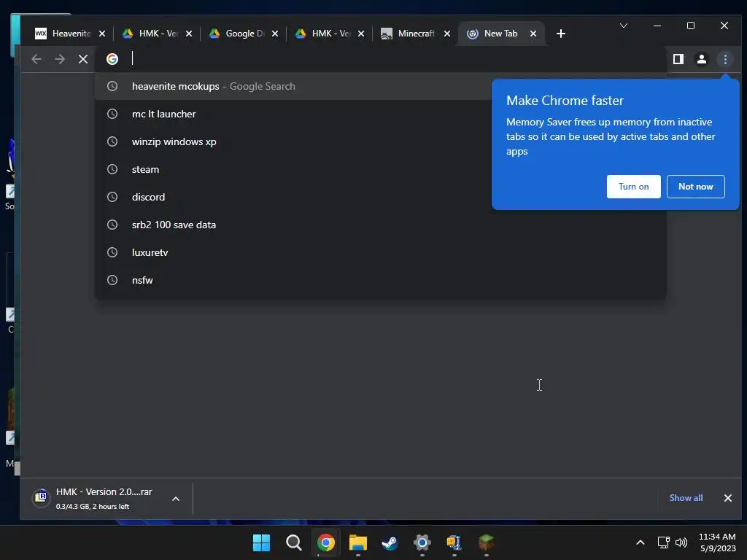Close the Minecraft tab
The width and height of the screenshot is (747, 560).
click(447, 34)
